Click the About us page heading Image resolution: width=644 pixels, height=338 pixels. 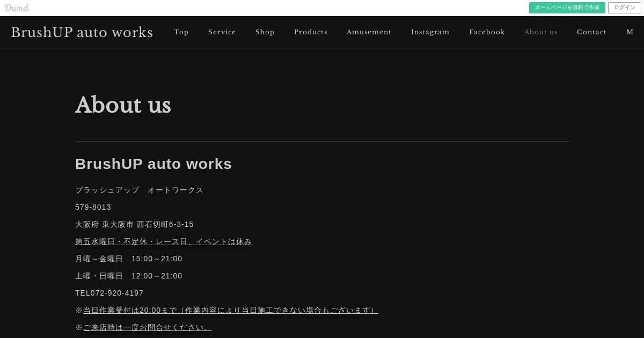point(123,105)
